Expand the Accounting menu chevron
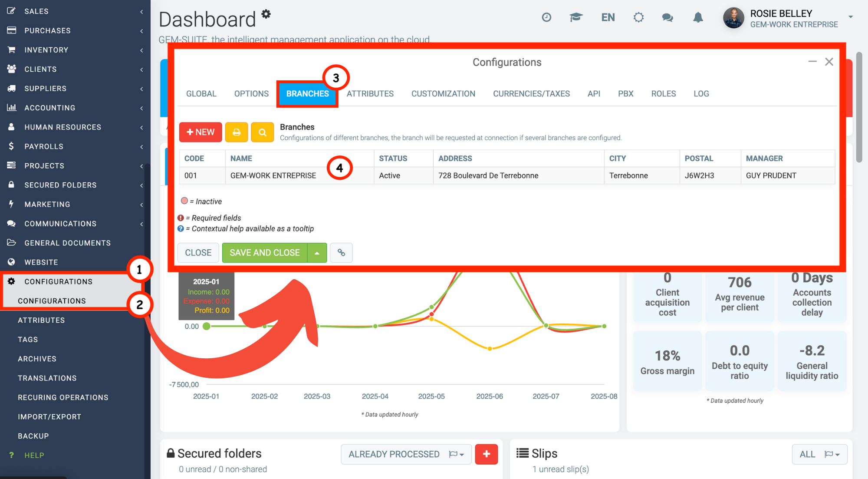The height and width of the screenshot is (479, 868). tap(141, 108)
